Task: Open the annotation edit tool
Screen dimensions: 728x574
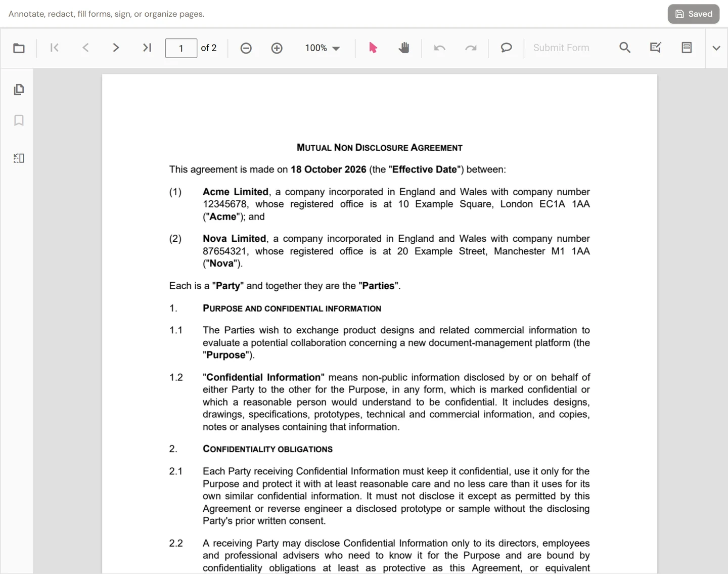Action: tap(656, 48)
